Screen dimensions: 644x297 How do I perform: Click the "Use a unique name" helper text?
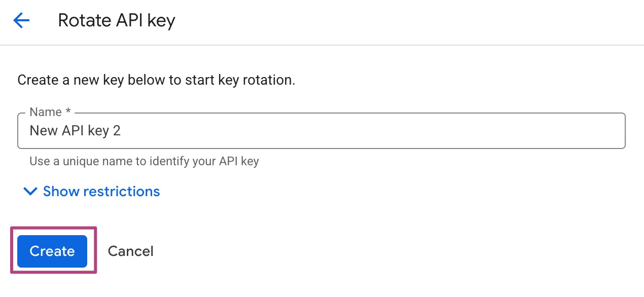pyautogui.click(x=144, y=162)
